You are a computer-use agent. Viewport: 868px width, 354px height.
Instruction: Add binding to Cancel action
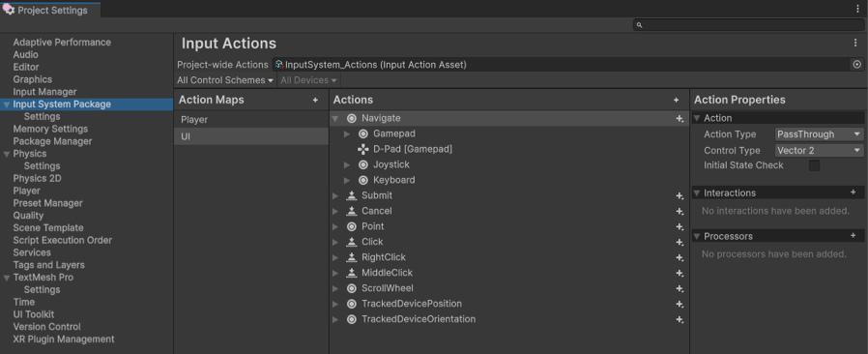tap(680, 212)
